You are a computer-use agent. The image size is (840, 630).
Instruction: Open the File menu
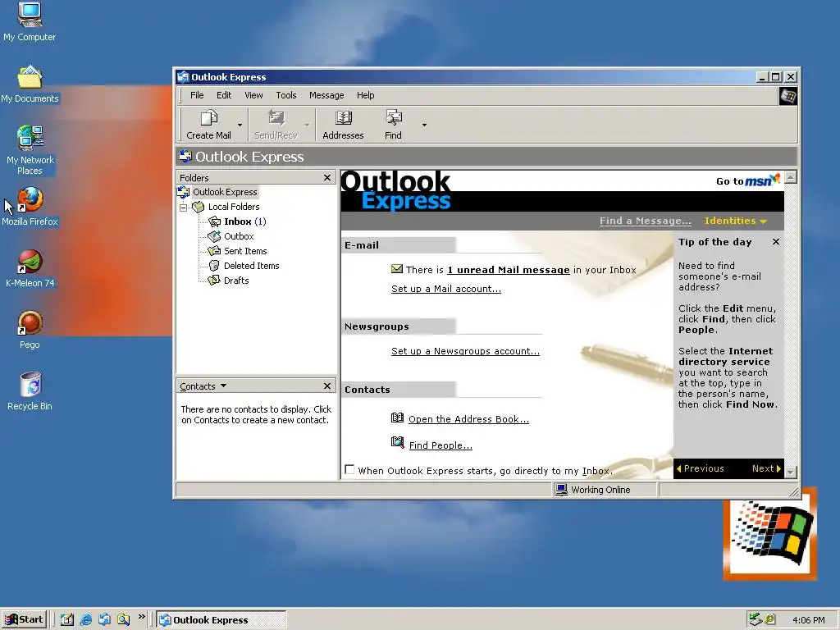click(197, 95)
